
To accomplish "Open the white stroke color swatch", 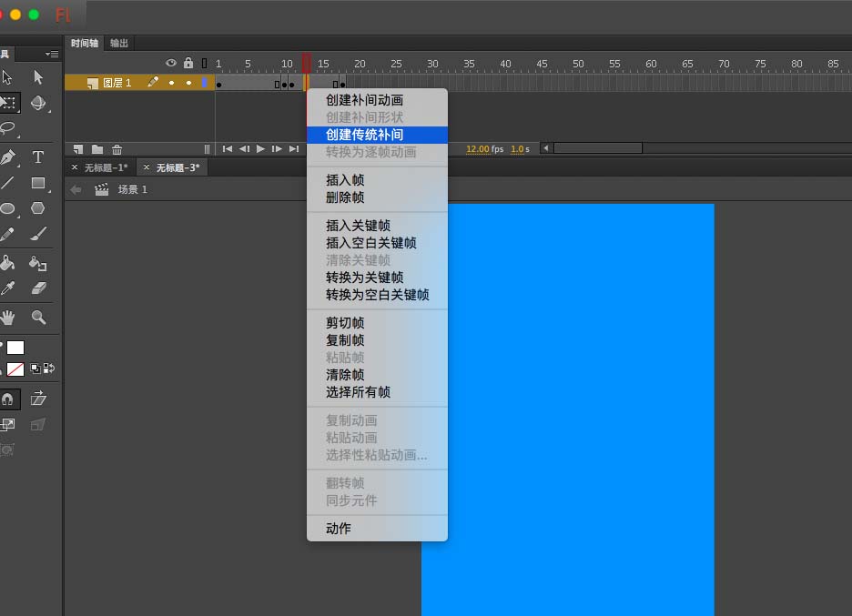I will tap(15, 348).
